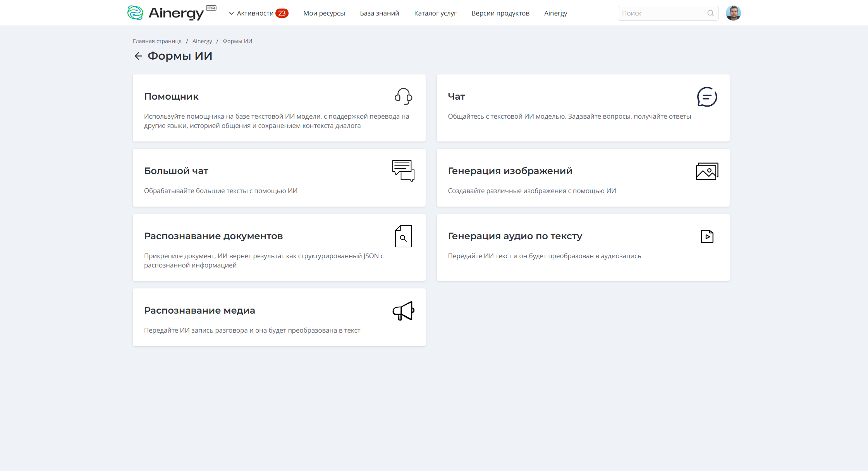Click the magnifier icon in the search bar
Image resolution: width=868 pixels, height=471 pixels.
tap(711, 13)
